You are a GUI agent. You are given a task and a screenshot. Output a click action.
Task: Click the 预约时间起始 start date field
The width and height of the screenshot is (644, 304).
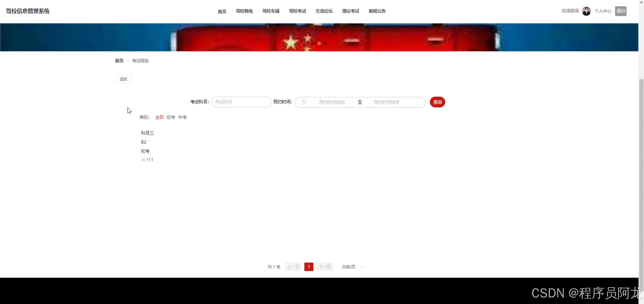tap(332, 102)
